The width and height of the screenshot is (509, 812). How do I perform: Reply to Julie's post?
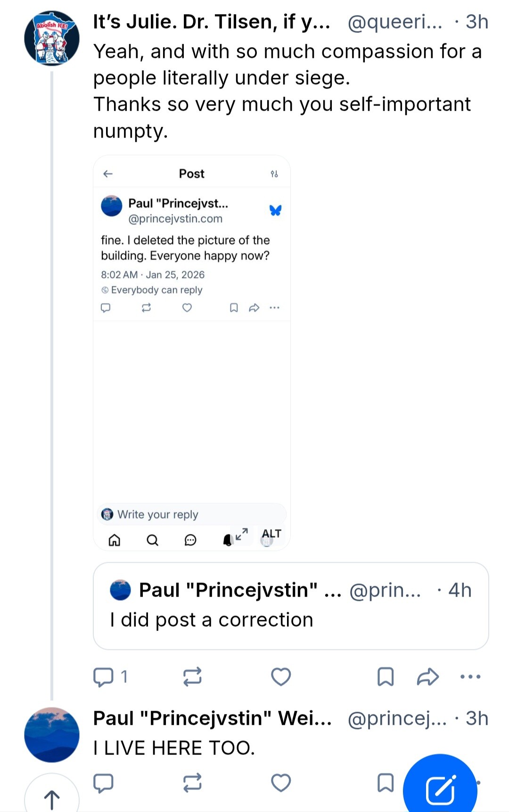pos(104,677)
